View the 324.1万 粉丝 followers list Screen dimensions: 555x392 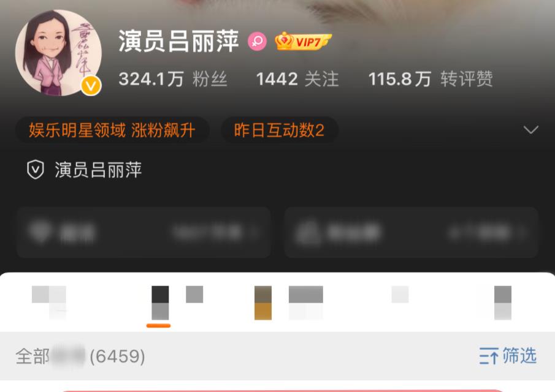(173, 79)
